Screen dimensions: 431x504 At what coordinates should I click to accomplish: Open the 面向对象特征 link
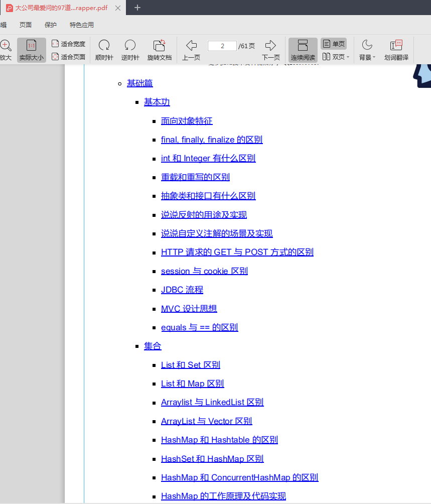click(x=187, y=121)
